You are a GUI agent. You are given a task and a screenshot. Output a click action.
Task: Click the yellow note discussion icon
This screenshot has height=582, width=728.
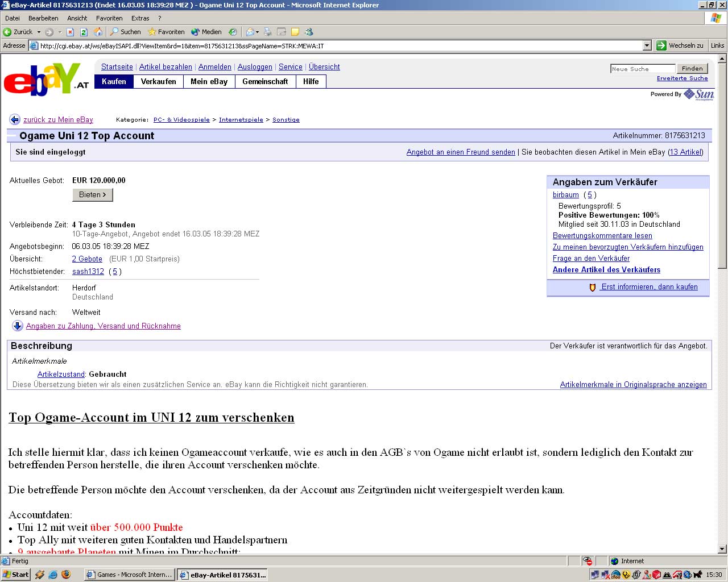tap(295, 32)
